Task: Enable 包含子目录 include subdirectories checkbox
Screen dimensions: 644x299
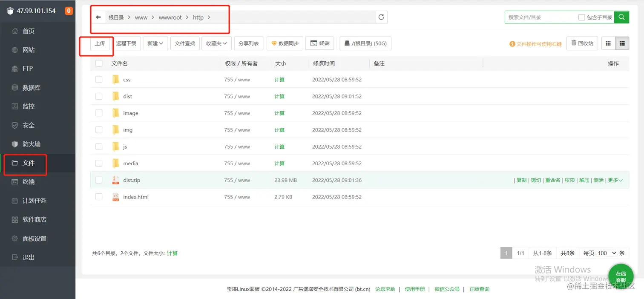Action: (x=582, y=17)
